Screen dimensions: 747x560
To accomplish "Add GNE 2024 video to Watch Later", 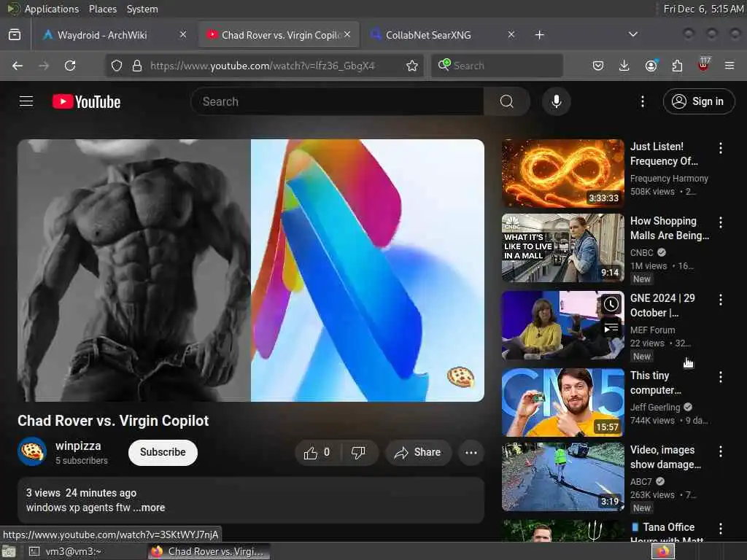I will [611, 304].
